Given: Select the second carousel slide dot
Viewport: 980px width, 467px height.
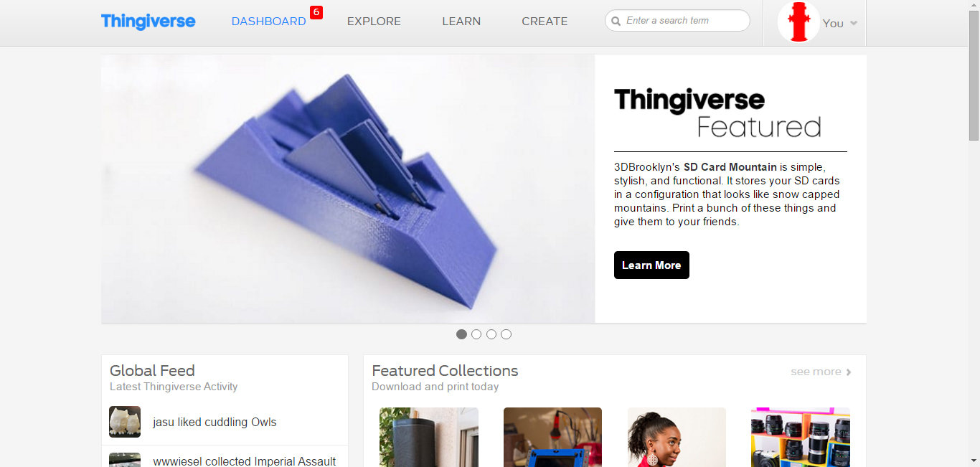Looking at the screenshot, I should (476, 334).
